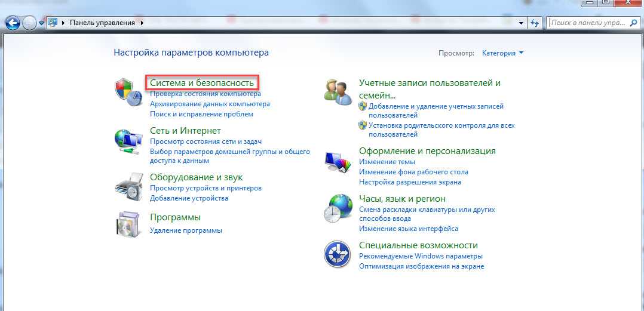This screenshot has height=311, width=644.
Task: Open the Network and Internet globe icon
Action: click(x=128, y=141)
